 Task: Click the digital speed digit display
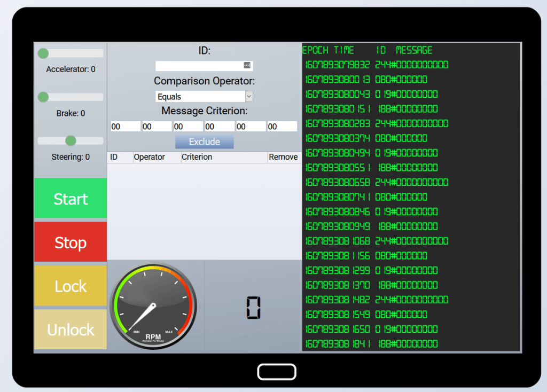(x=253, y=308)
